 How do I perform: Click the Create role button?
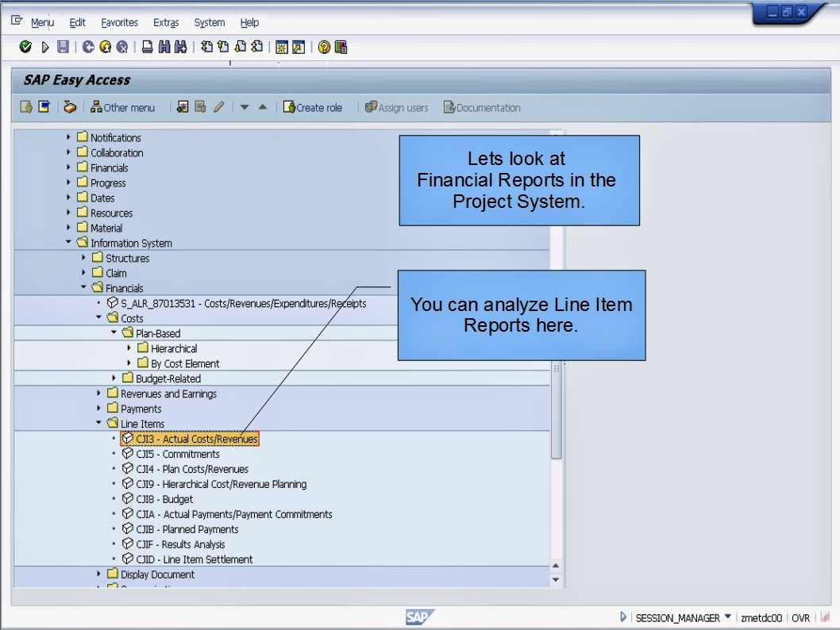click(314, 108)
